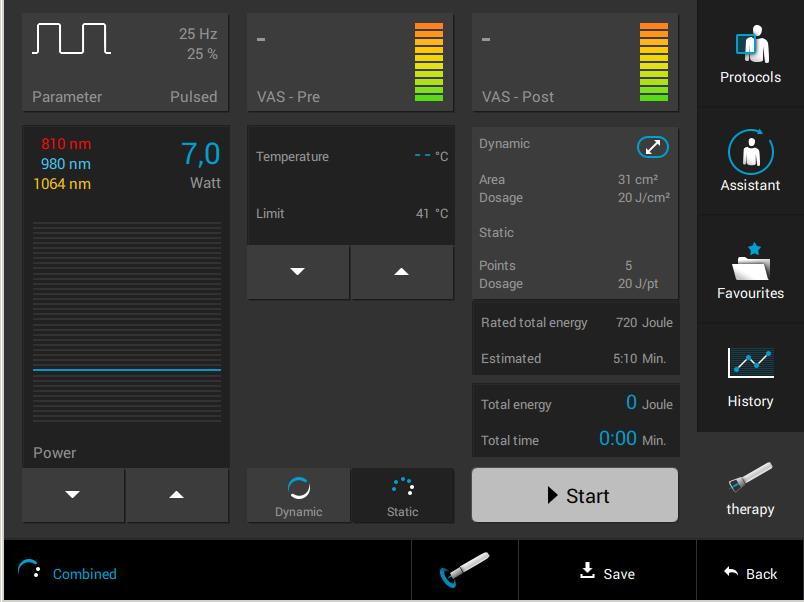Expand the Dynamic dosage settings
804x602 pixels.
653,146
